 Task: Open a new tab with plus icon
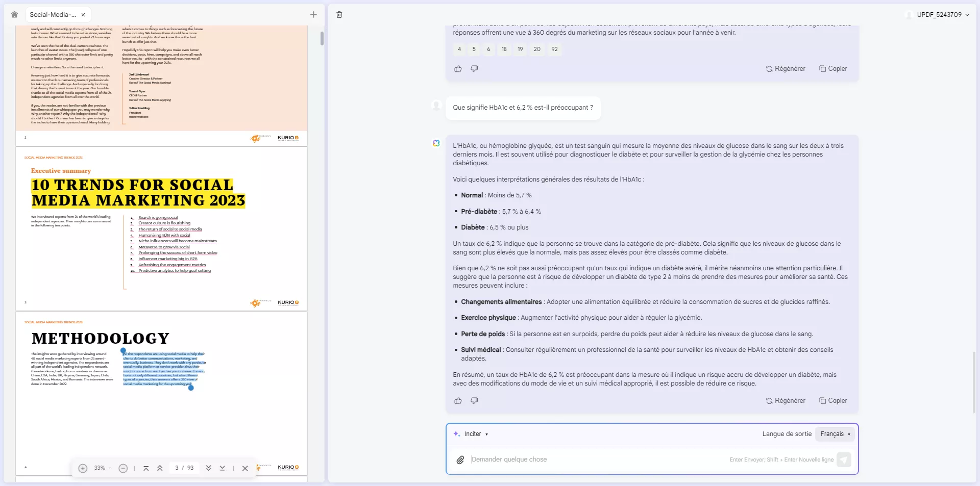[313, 15]
